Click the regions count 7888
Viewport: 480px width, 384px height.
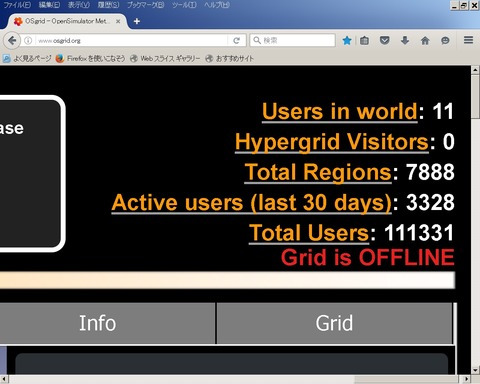pos(430,172)
